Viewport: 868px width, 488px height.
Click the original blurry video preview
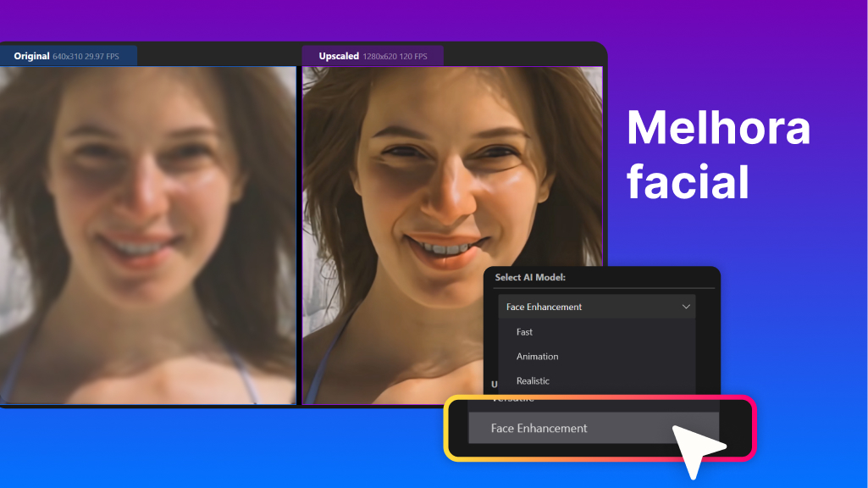tap(148, 237)
